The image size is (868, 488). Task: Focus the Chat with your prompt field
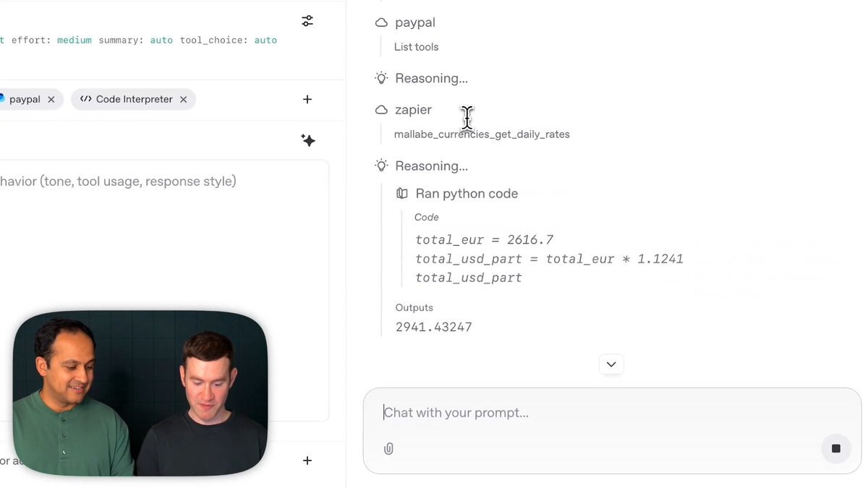[x=611, y=413]
